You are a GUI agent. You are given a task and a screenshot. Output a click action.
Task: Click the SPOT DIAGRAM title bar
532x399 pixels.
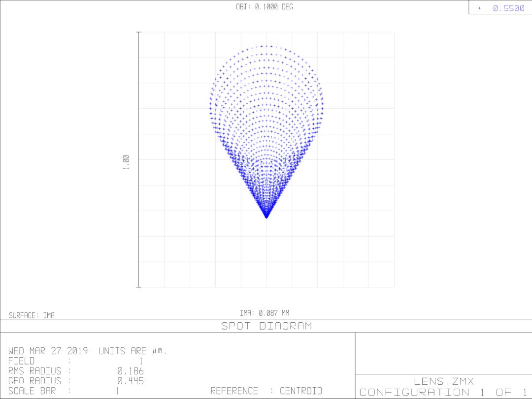pos(266,326)
